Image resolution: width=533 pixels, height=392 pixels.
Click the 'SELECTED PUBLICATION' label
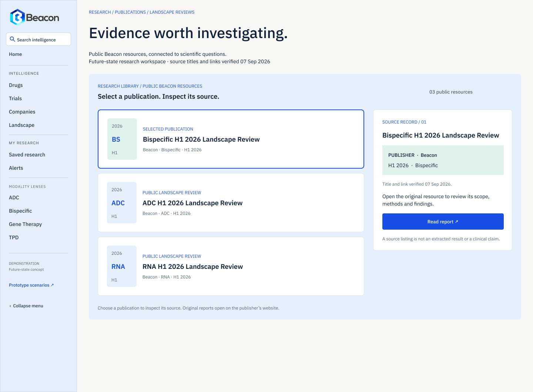tap(168, 129)
